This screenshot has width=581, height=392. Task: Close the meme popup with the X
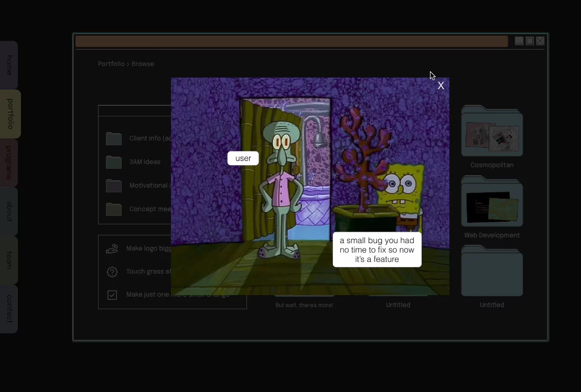tap(440, 85)
